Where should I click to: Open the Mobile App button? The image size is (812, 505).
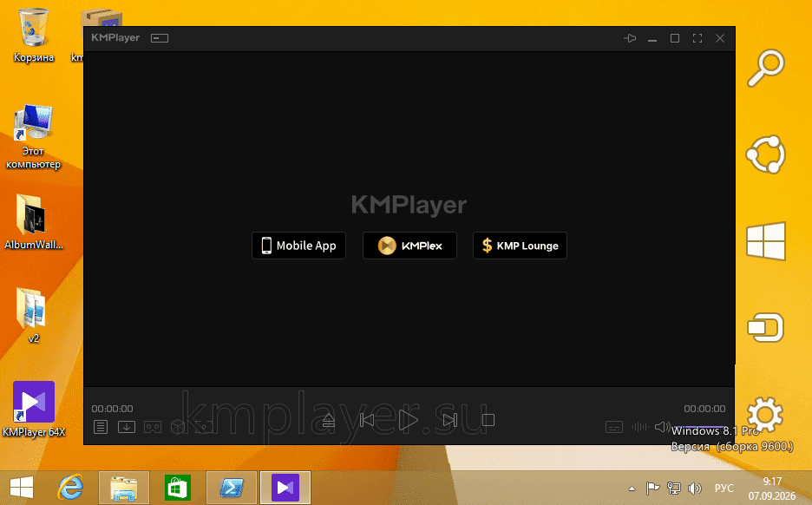[x=298, y=246]
